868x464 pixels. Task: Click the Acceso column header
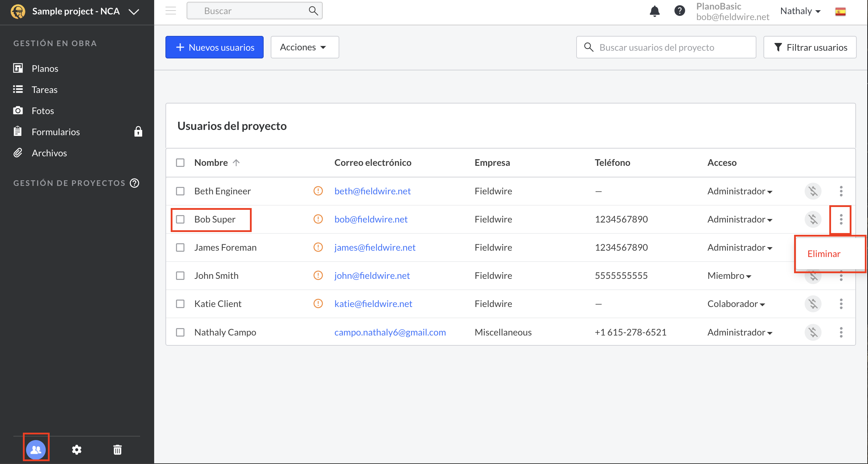[x=722, y=163]
